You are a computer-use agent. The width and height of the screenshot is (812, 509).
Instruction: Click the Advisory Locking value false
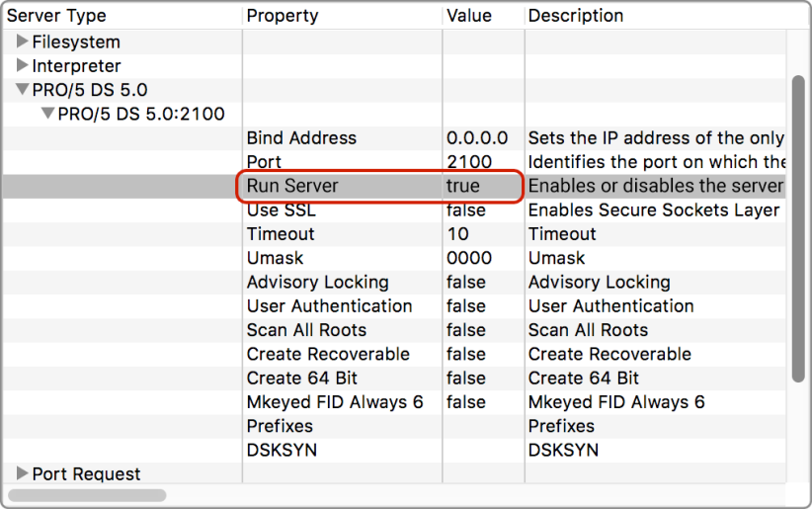(466, 282)
